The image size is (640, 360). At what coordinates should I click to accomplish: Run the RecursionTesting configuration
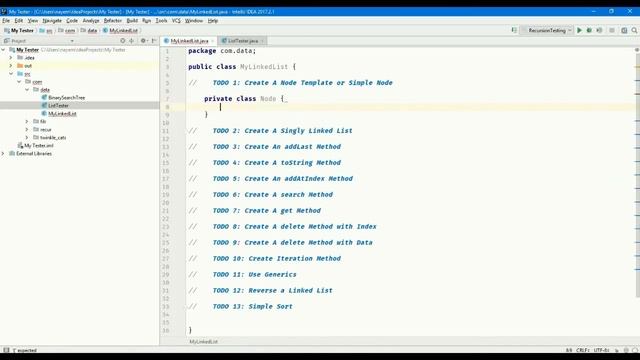click(x=579, y=30)
